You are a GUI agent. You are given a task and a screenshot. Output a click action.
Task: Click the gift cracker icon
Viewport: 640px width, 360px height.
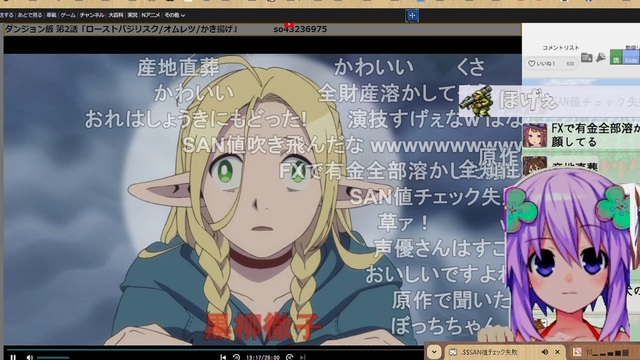point(600,58)
